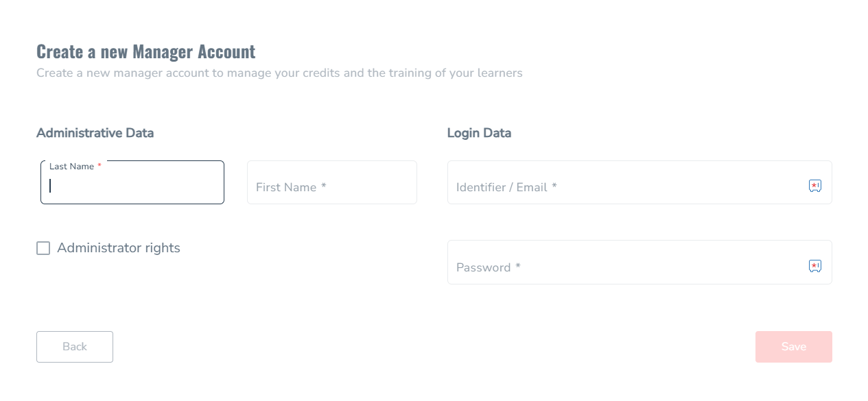
Task: Enable the Administrator rights checkbox
Action: (x=43, y=248)
